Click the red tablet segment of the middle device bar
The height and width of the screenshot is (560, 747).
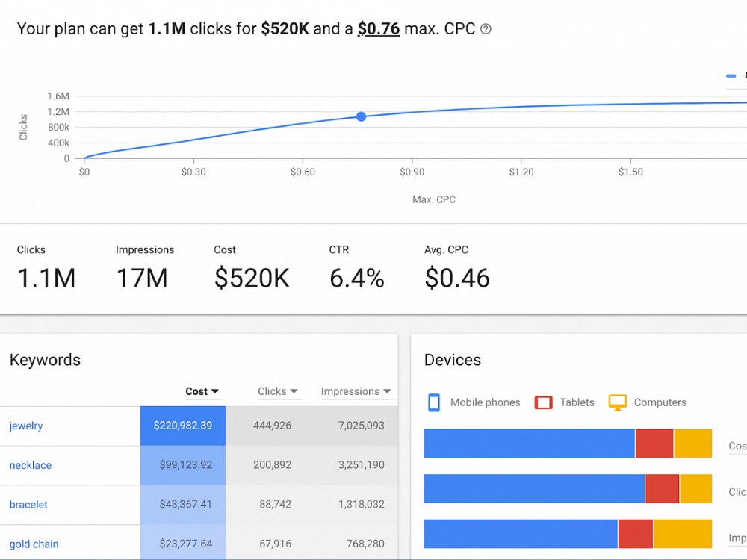pyautogui.click(x=662, y=488)
